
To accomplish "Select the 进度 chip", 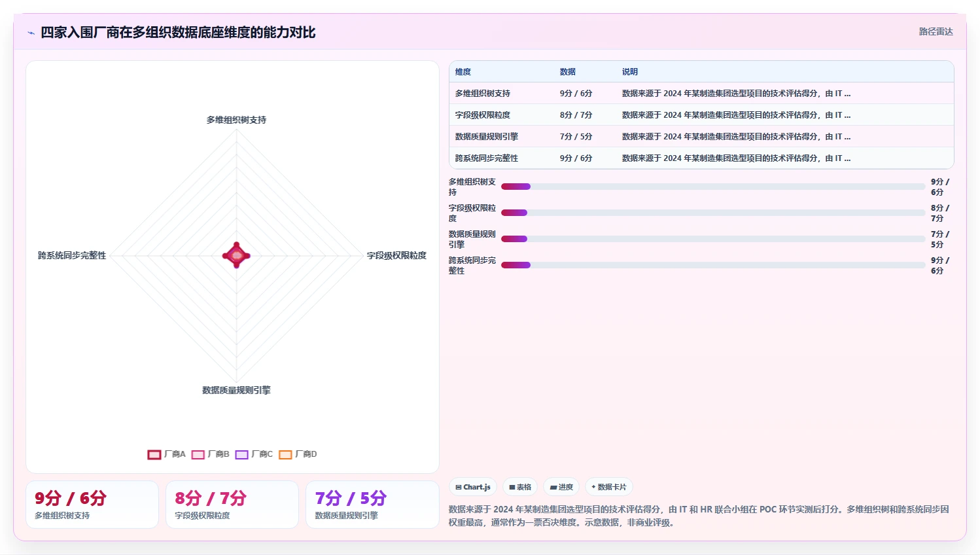I will (x=561, y=487).
